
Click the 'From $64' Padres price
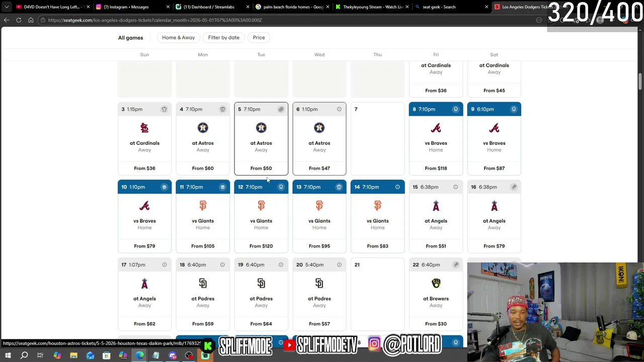pyautogui.click(x=261, y=324)
